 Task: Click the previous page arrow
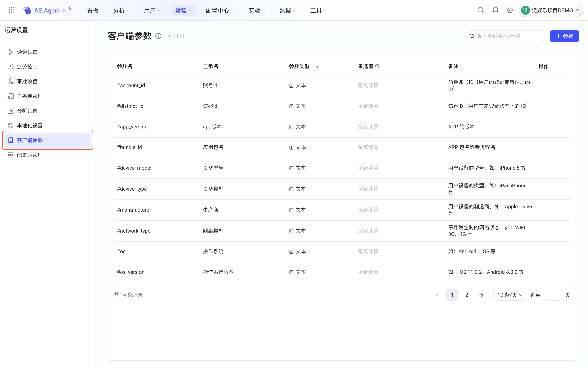pos(437,295)
